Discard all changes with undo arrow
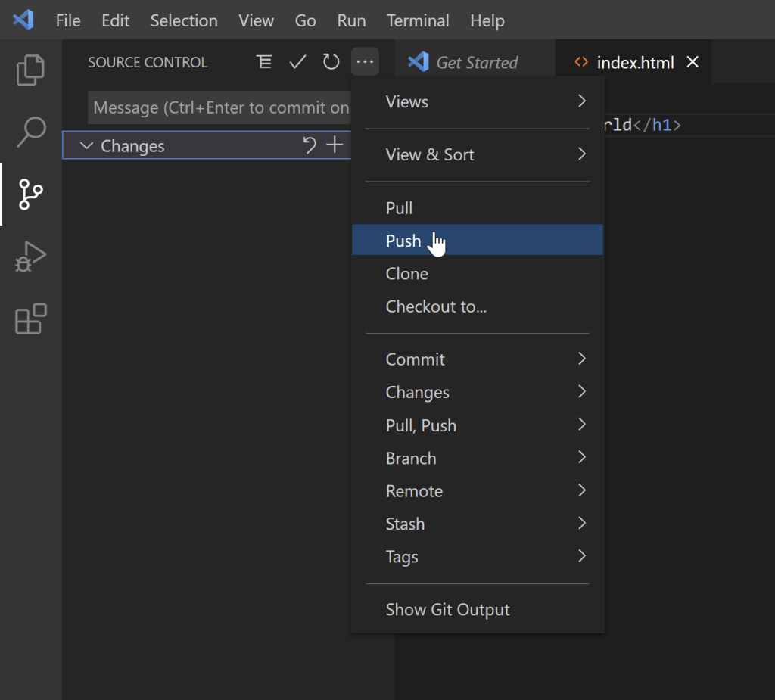This screenshot has width=775, height=700. coord(309,145)
